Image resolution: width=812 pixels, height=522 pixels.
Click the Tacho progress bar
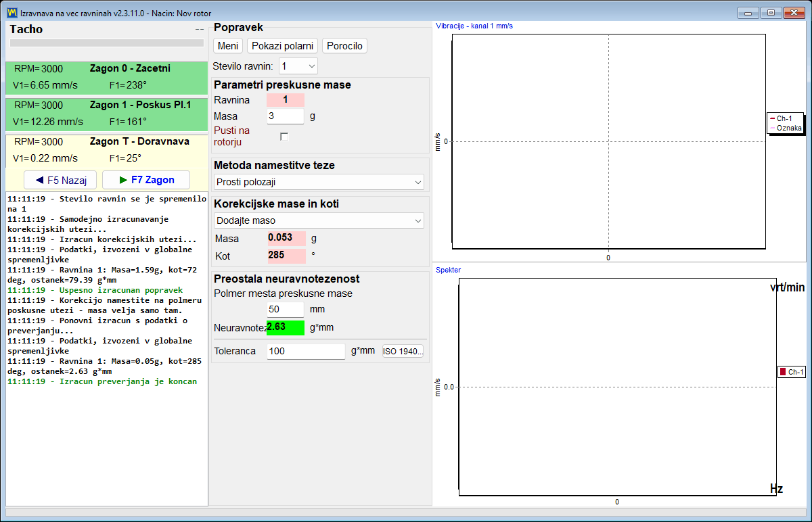tap(107, 43)
